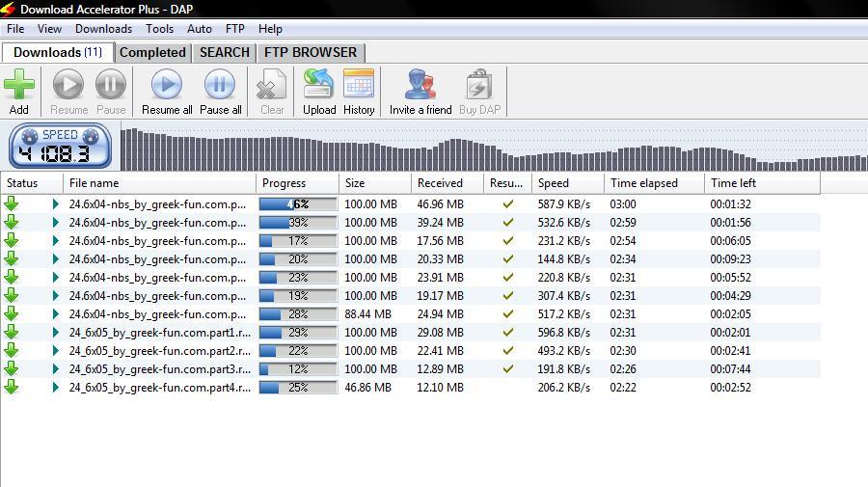Click the 12% progress bar
The width and height of the screenshot is (868, 487).
coord(298,368)
